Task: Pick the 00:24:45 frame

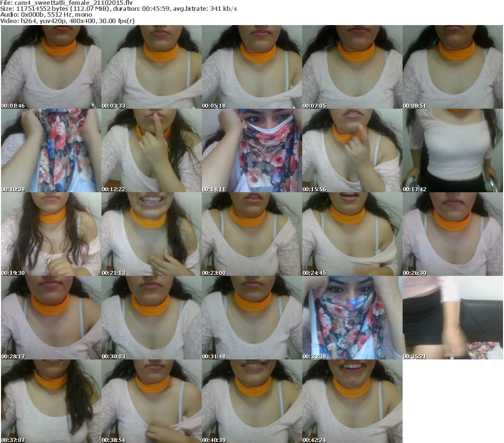Action: (x=352, y=234)
